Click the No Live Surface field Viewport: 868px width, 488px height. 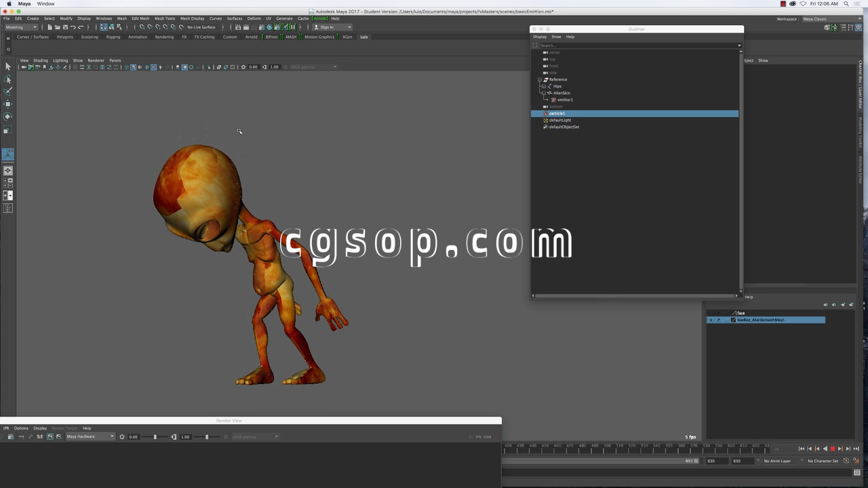click(201, 27)
